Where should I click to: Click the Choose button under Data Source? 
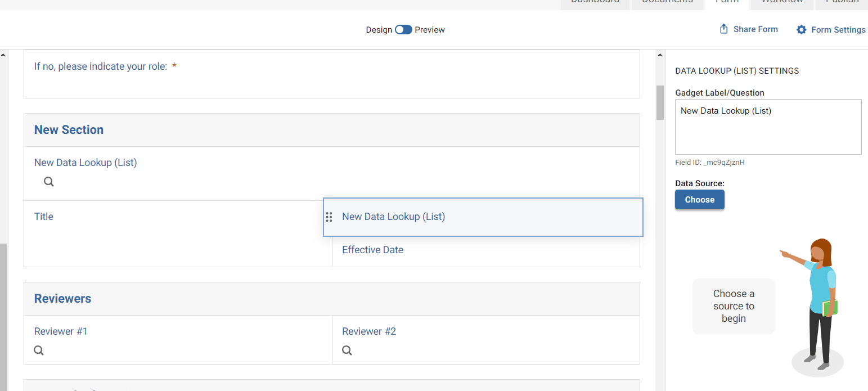699,199
